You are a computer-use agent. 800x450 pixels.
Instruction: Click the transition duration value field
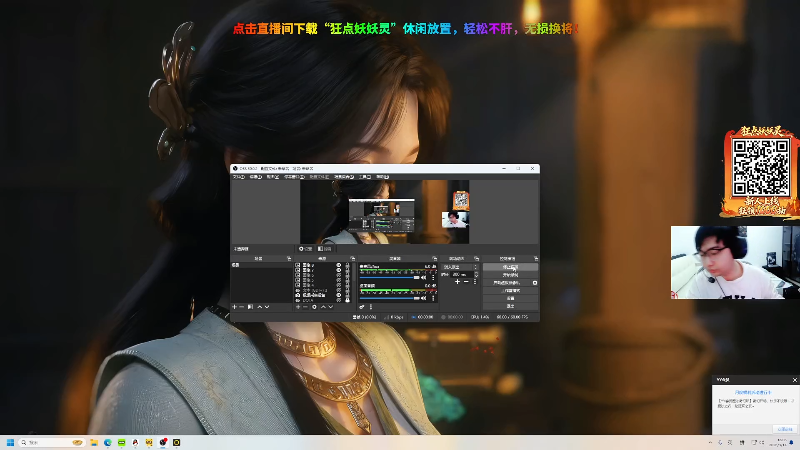462,274
